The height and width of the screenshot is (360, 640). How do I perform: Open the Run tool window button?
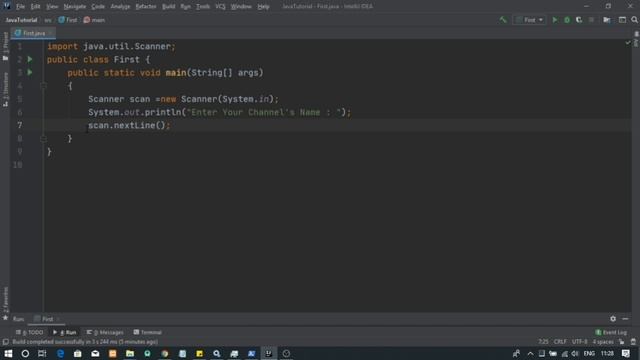[x=64, y=332]
